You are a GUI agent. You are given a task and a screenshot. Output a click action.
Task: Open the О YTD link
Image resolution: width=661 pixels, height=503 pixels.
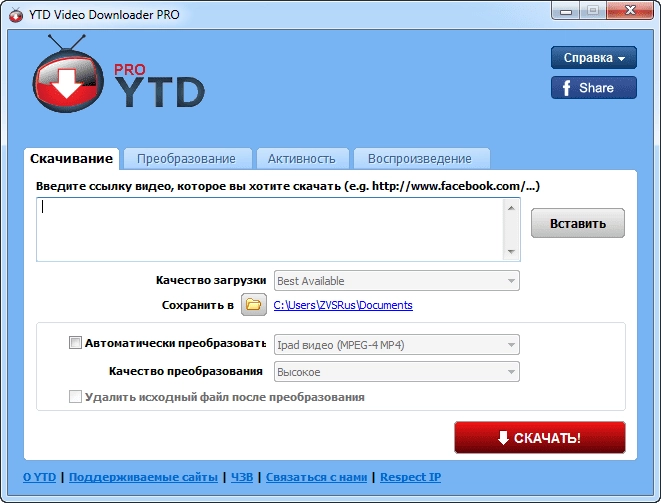click(40, 477)
